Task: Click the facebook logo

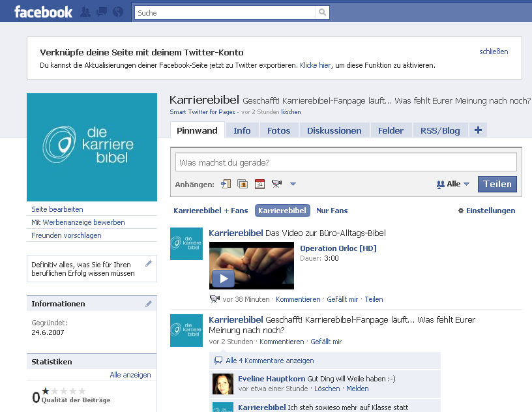Action: [x=43, y=12]
